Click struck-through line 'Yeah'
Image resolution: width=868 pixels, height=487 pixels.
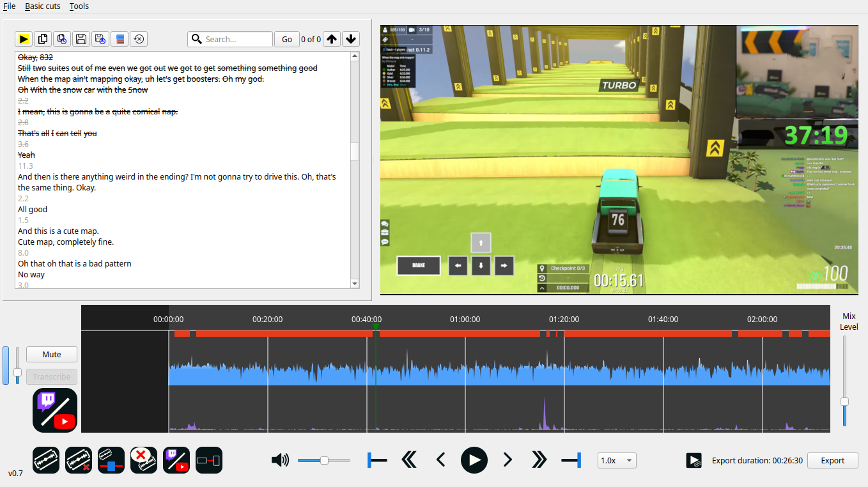point(26,155)
